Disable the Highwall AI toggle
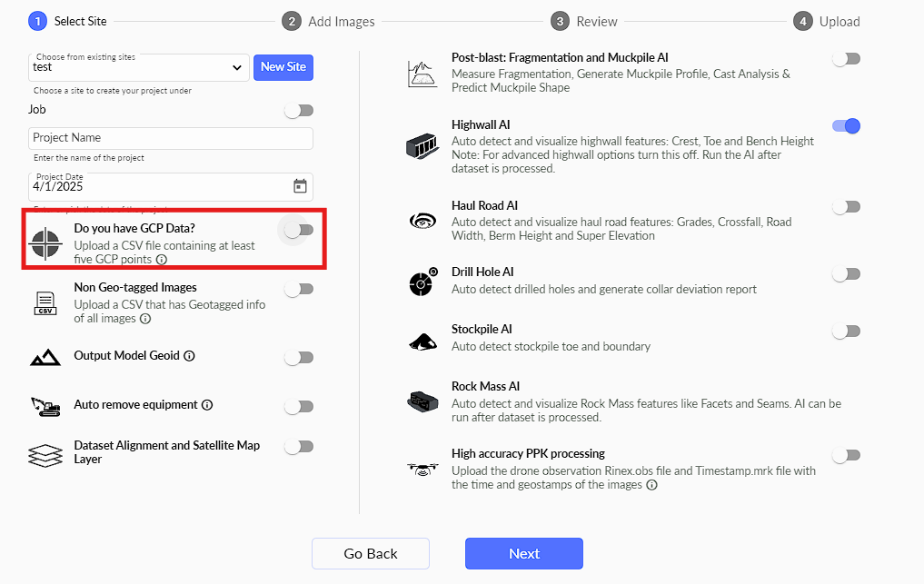Image resolution: width=924 pixels, height=584 pixels. click(x=846, y=126)
